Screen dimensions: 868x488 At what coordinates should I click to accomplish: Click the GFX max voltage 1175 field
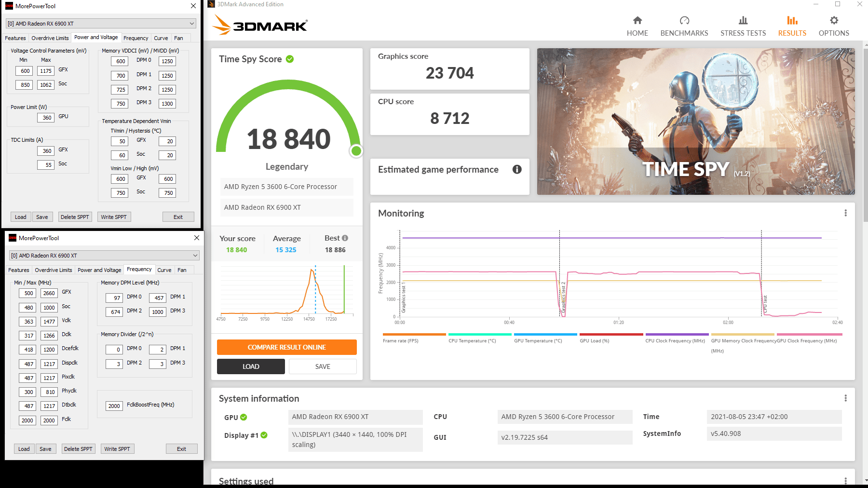point(45,71)
